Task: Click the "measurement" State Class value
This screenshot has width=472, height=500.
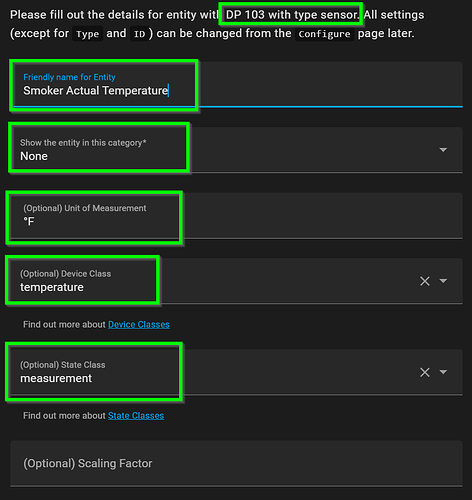Action: [x=56, y=378]
